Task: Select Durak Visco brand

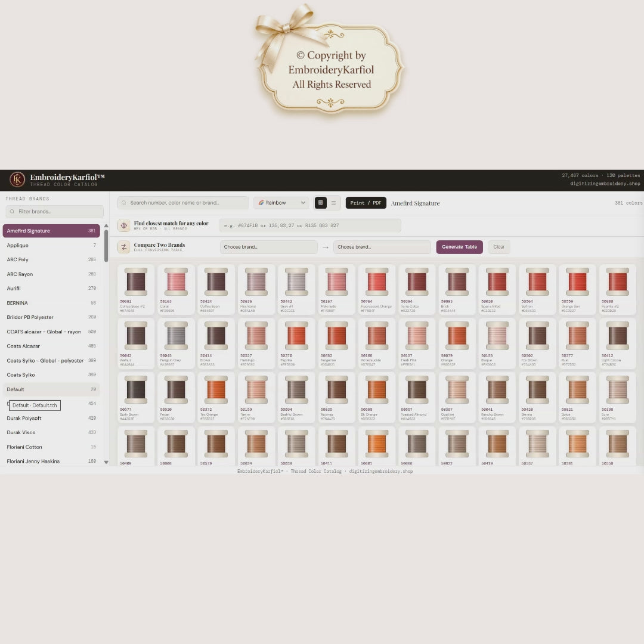Action: (51, 432)
